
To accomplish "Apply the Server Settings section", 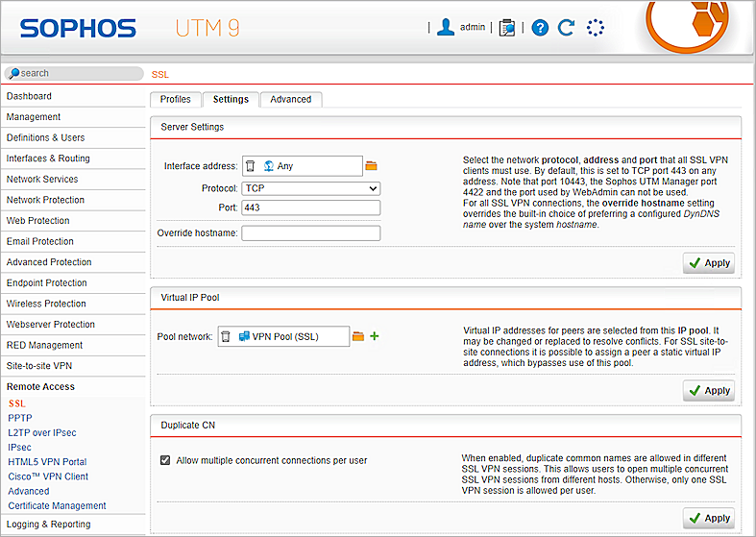I will 709,263.
